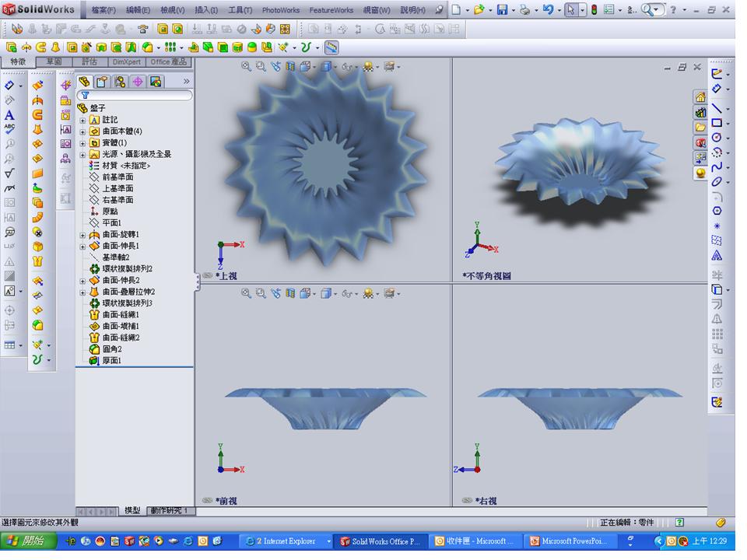The image size is (747, 560).
Task: Switch to the DimXpert tab
Action: coord(127,62)
